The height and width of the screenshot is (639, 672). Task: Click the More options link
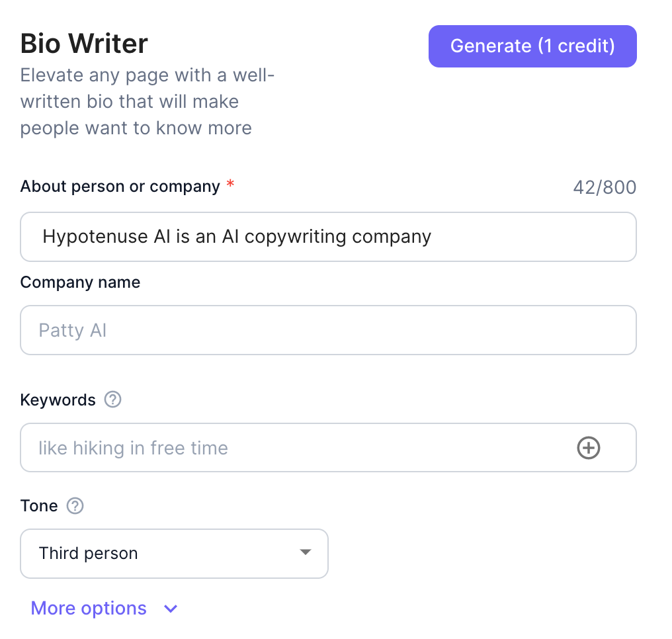point(88,608)
